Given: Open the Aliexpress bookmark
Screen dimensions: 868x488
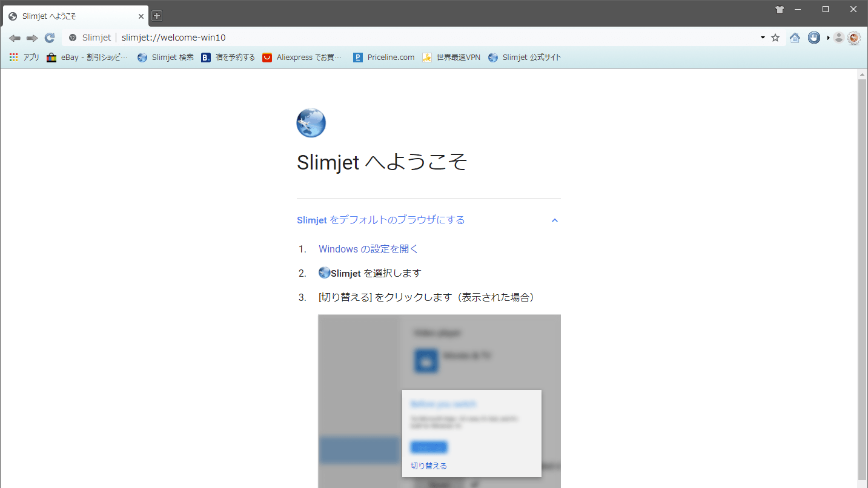Looking at the screenshot, I should 303,58.
